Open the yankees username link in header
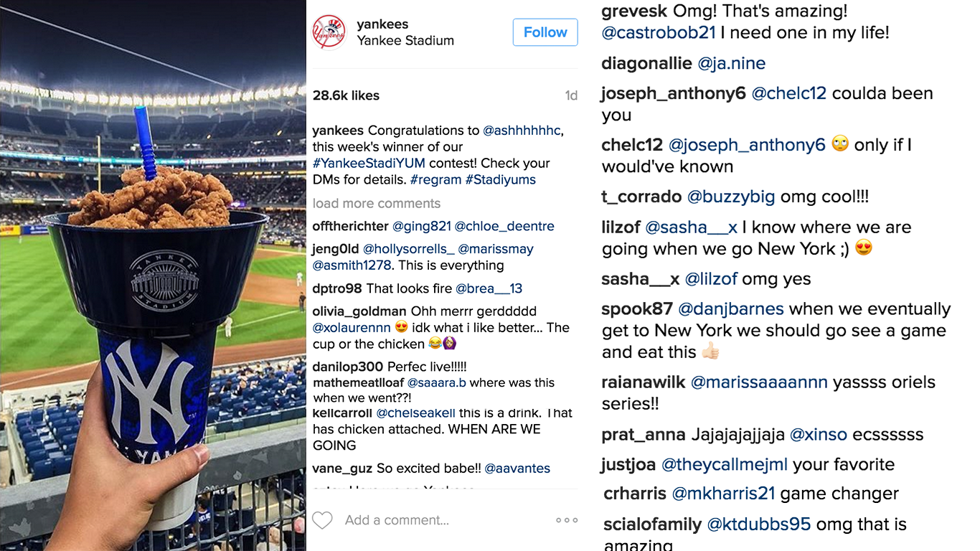The image size is (980, 551). pos(382,24)
